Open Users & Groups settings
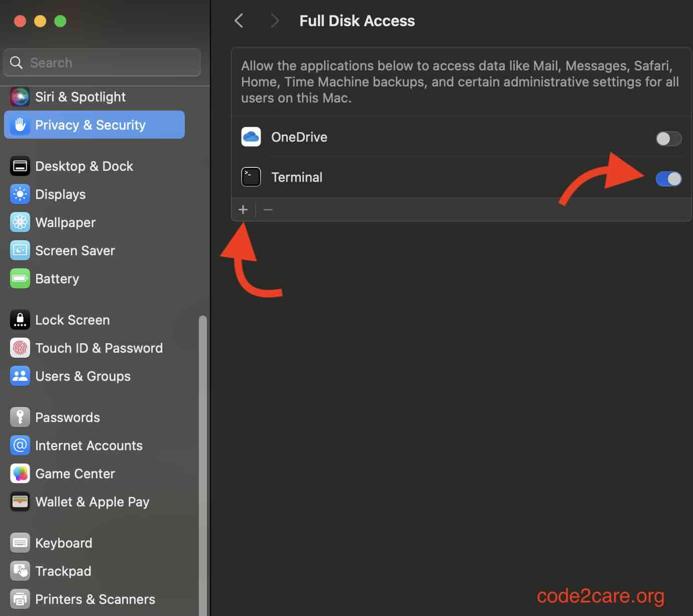 [83, 376]
